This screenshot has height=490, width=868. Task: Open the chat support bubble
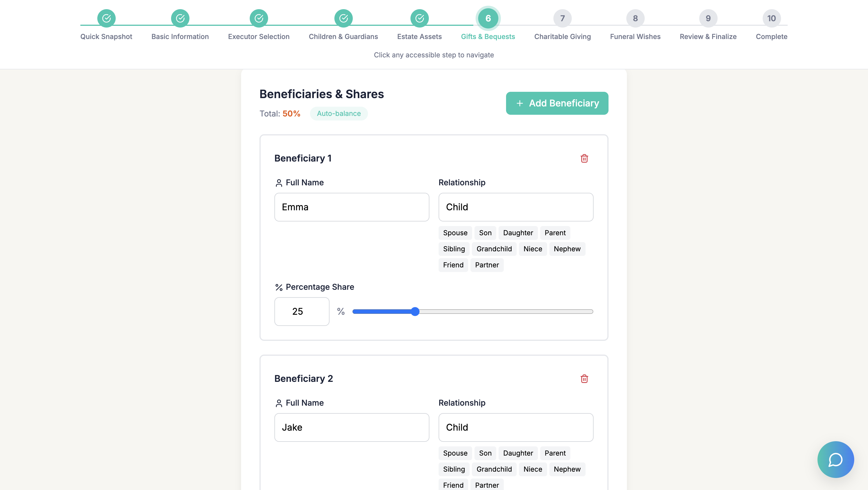tap(835, 459)
